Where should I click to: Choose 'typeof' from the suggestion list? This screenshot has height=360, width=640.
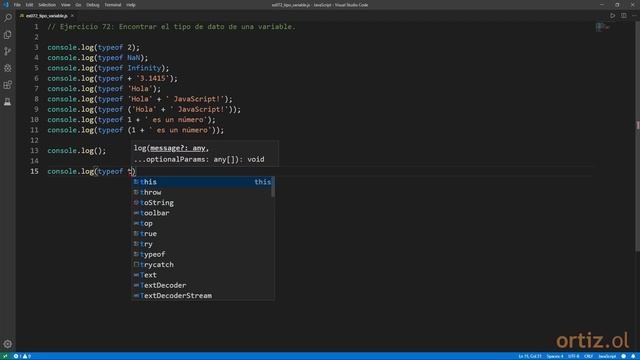pos(202,254)
